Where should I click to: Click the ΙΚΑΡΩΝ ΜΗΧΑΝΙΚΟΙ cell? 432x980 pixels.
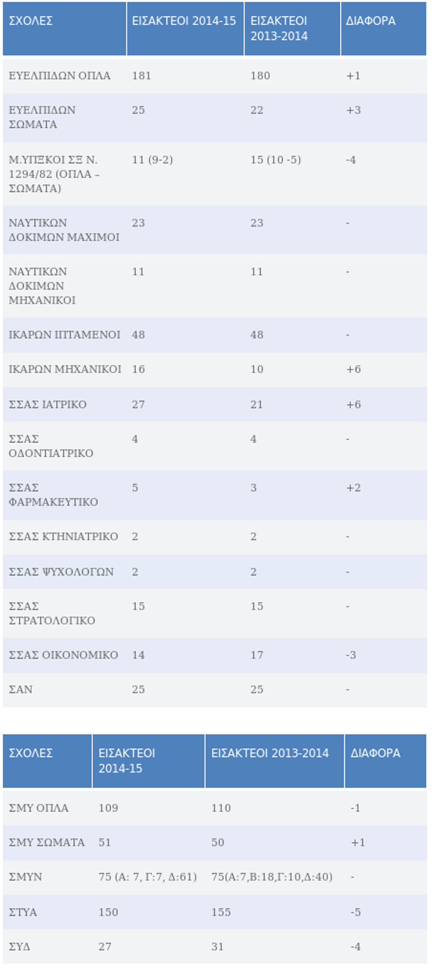(x=64, y=370)
